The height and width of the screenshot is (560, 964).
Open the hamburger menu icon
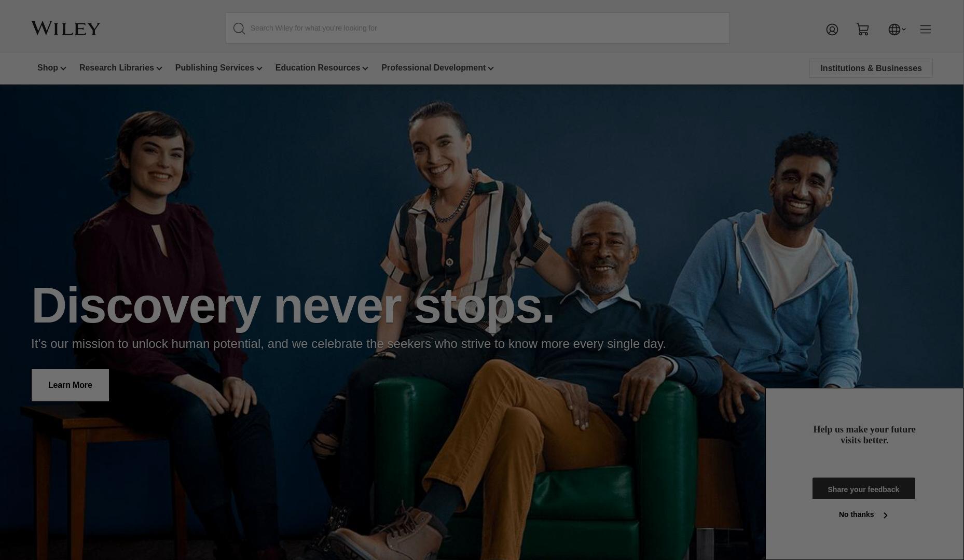pyautogui.click(x=926, y=30)
